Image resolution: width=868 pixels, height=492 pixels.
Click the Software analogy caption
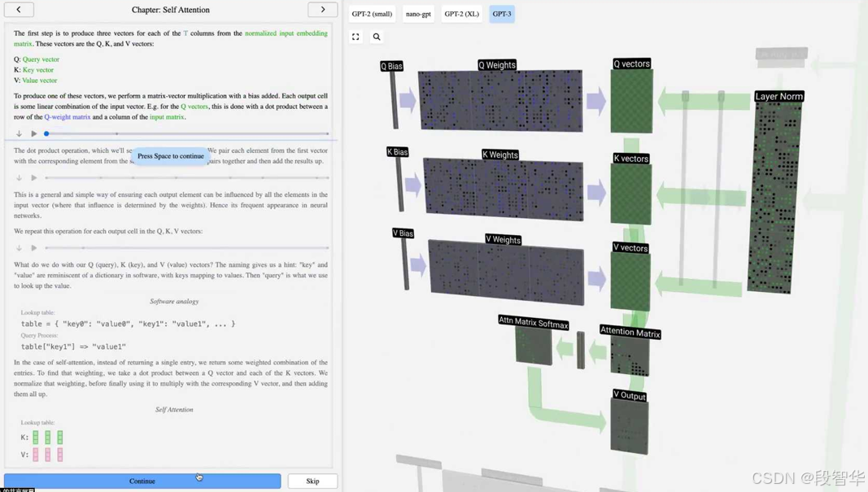174,301
